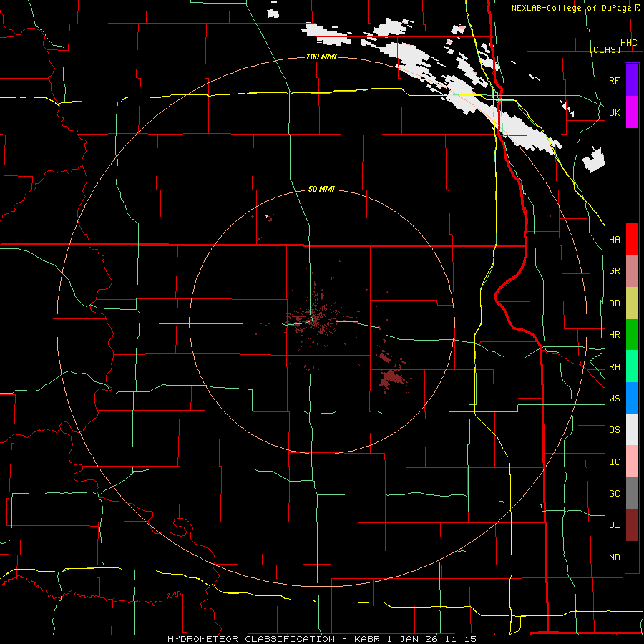The image size is (644, 644).
Task: Click the [CLAS] units label
Action: [x=605, y=49]
